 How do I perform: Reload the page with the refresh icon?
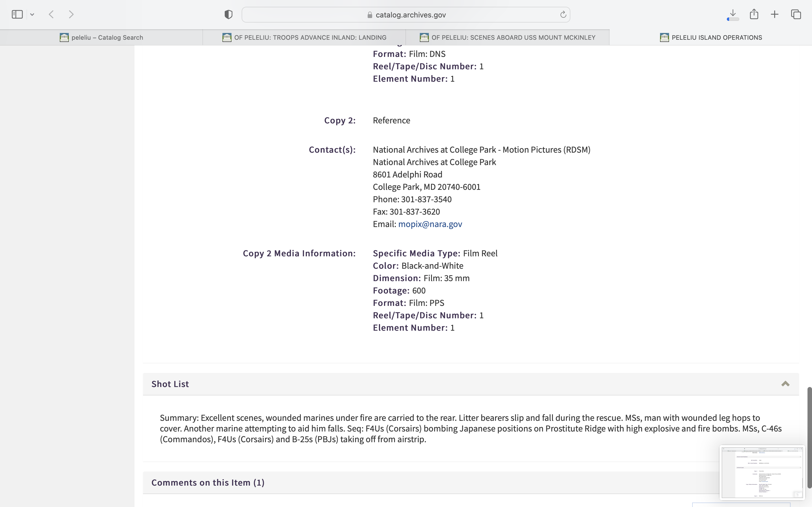tap(563, 14)
